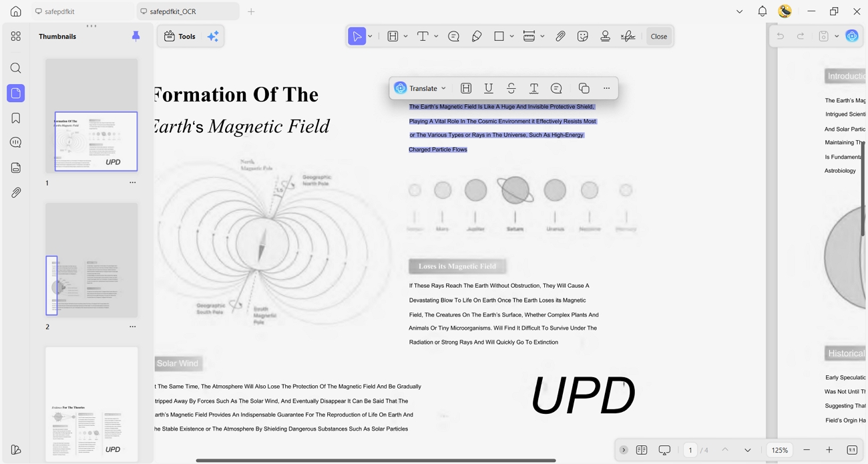This screenshot has width=868, height=464.
Task: Expand the Translate dropdown arrow
Action: [x=443, y=88]
